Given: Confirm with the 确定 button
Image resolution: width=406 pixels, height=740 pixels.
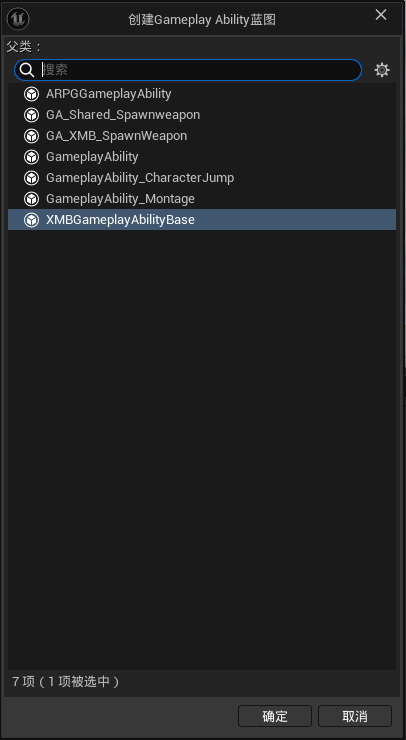Looking at the screenshot, I should pos(275,716).
